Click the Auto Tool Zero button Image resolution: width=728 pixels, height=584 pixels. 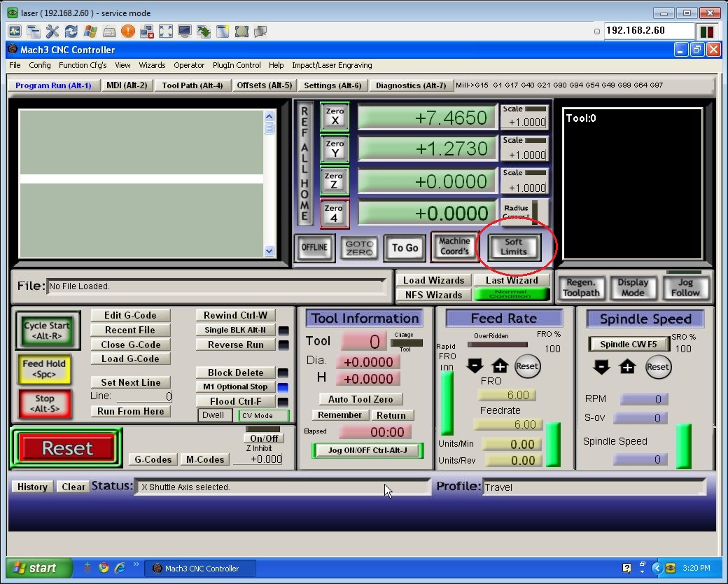(360, 399)
